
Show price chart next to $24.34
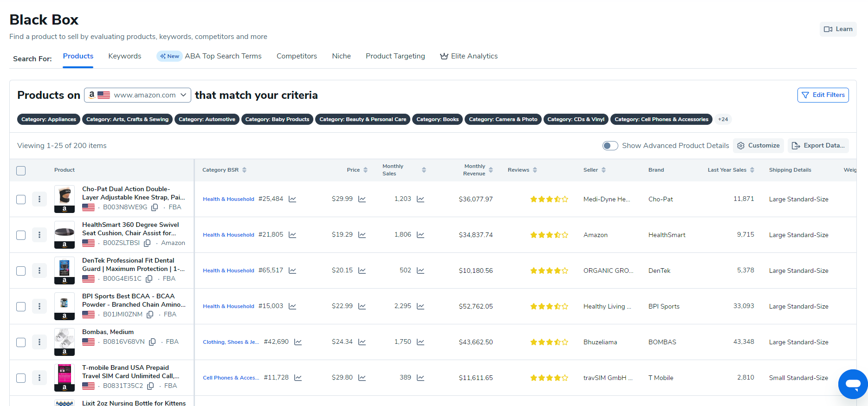(362, 342)
